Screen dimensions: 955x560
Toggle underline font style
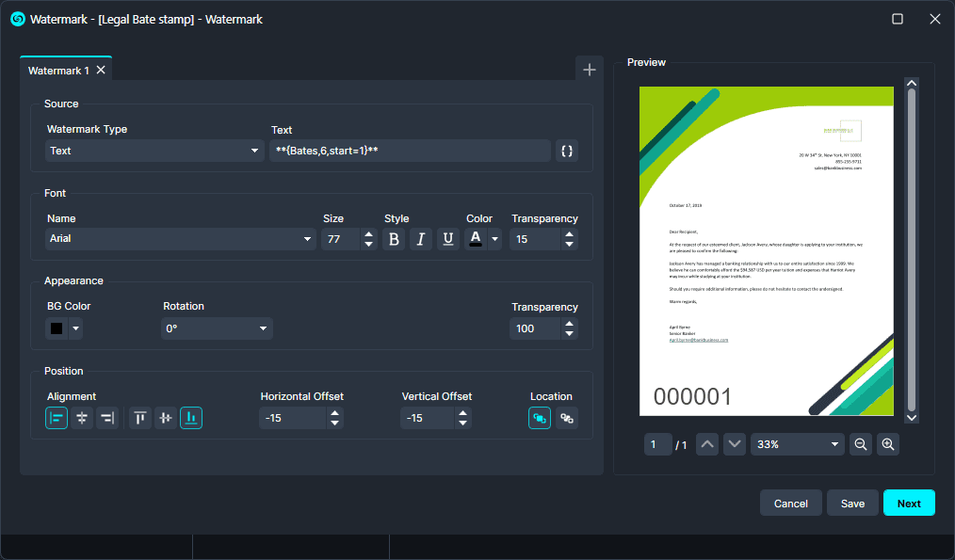coord(448,239)
